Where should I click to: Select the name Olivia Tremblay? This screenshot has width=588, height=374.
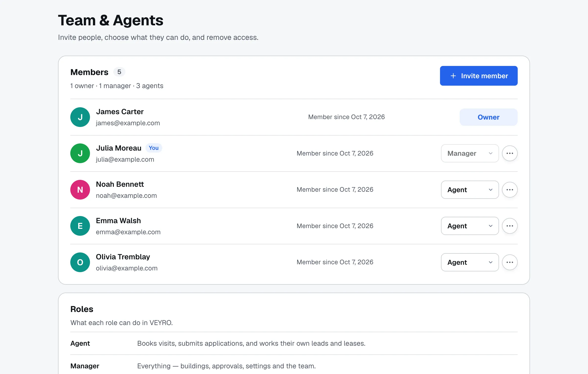(123, 257)
